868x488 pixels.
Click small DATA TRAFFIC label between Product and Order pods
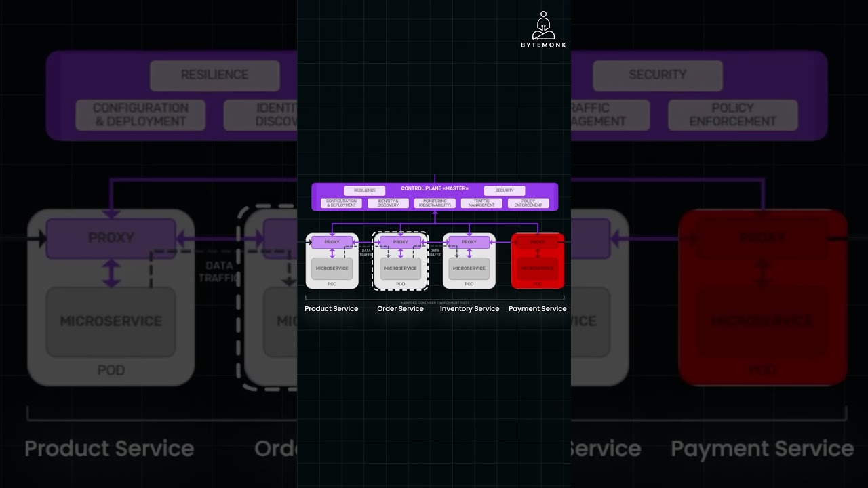pyautogui.click(x=366, y=252)
